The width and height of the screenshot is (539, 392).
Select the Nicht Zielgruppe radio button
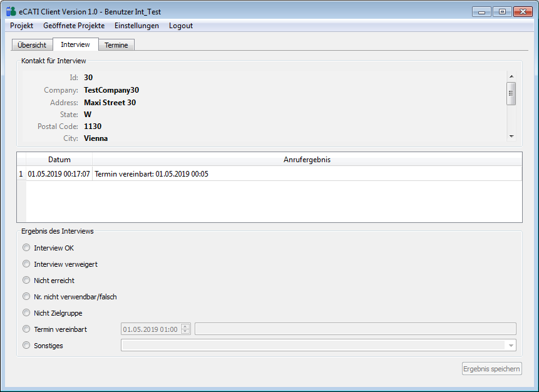[x=26, y=313]
